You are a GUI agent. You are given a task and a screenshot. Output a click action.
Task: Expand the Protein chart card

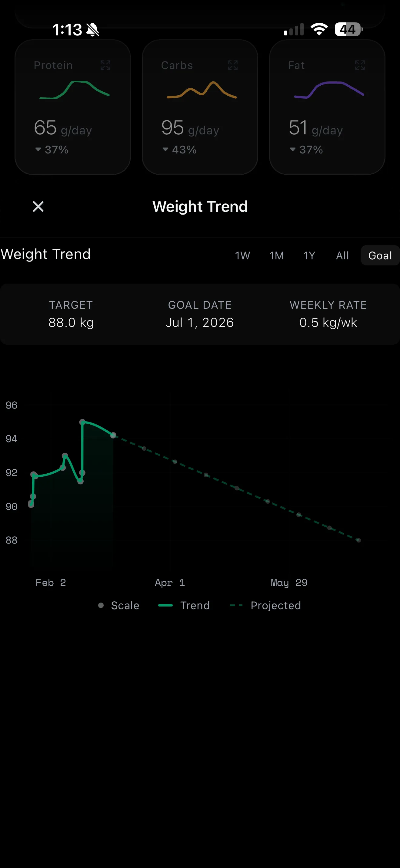(105, 65)
